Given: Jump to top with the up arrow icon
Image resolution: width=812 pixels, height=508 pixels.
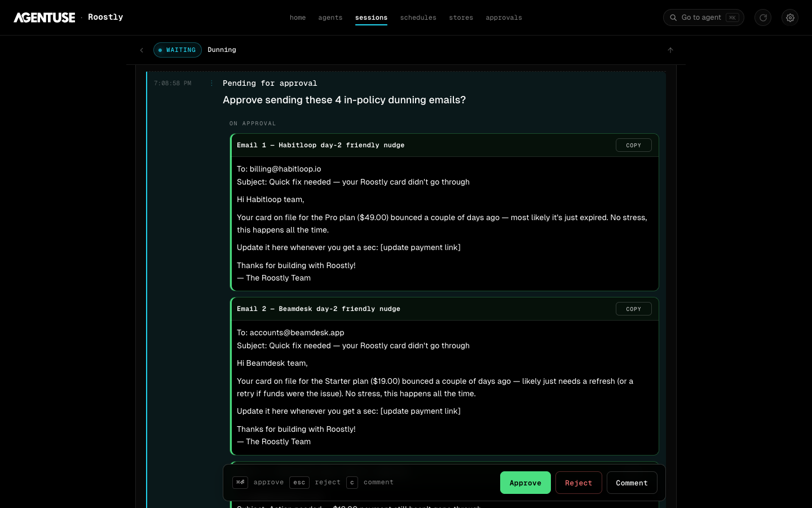Looking at the screenshot, I should [670, 50].
